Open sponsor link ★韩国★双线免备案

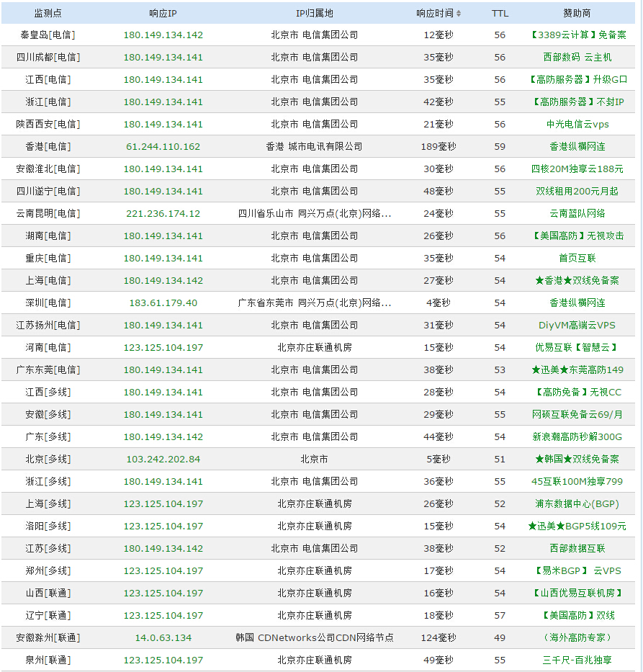point(577,459)
